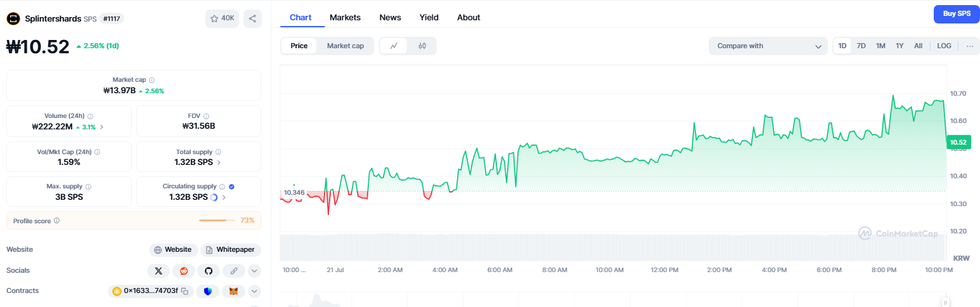Set chart range to 1Y
The image size is (980, 307).
tap(899, 46)
